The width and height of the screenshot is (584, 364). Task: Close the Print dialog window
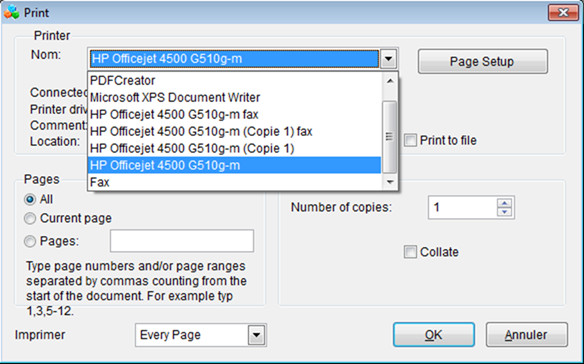pos(563,13)
